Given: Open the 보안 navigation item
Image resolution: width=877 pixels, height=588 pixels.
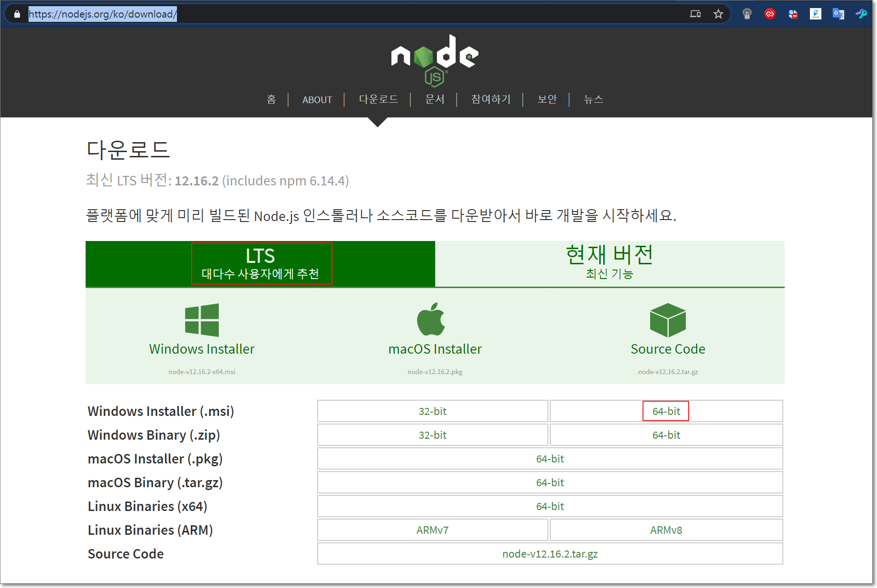Looking at the screenshot, I should click(547, 99).
